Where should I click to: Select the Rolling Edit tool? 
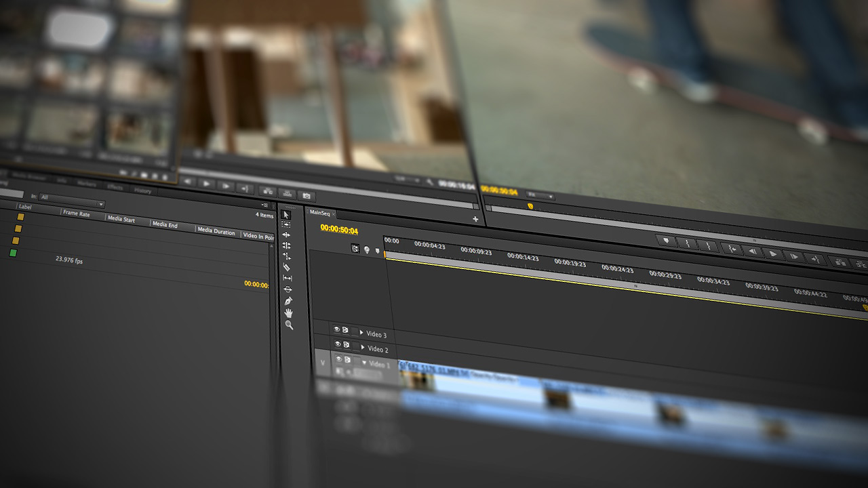point(287,246)
